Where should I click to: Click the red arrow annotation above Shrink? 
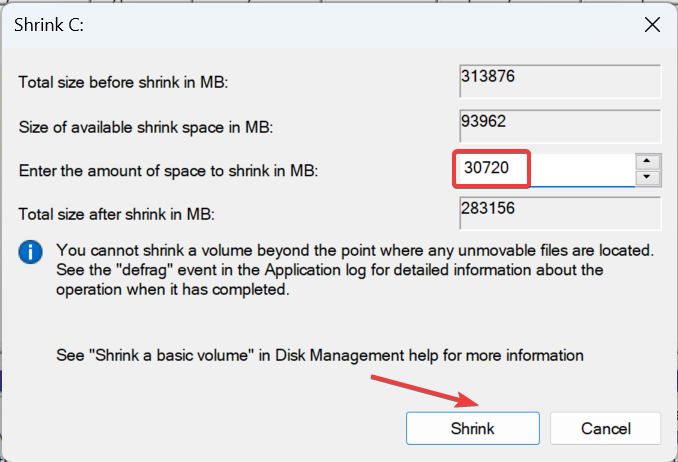pos(425,391)
